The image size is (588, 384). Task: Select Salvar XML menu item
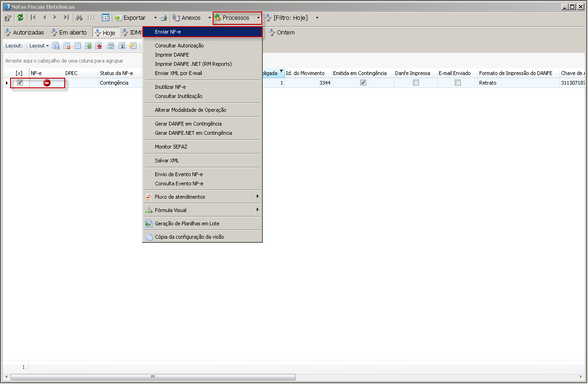[x=202, y=160]
